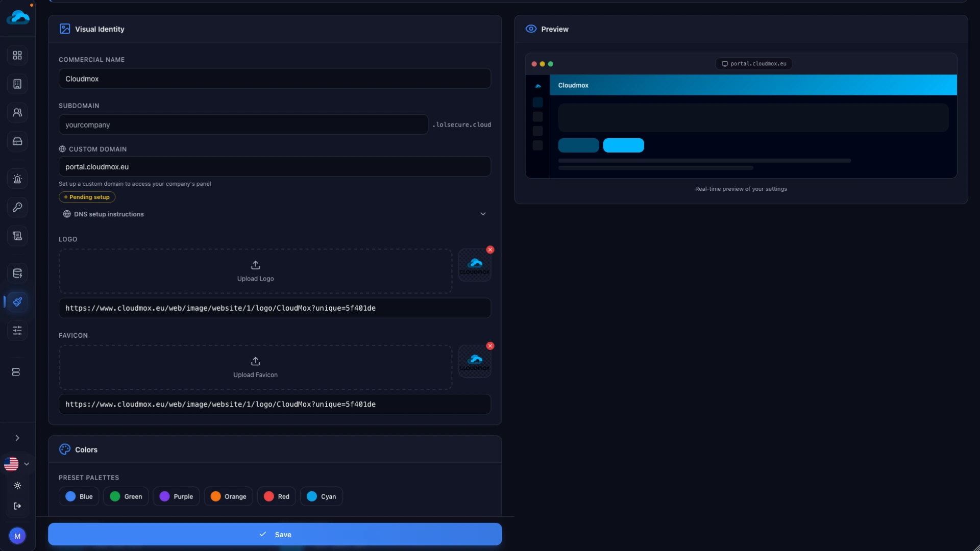Image resolution: width=980 pixels, height=551 pixels.
Task: Open the alarm siren alerts icon in sidebar
Action: tap(17, 179)
